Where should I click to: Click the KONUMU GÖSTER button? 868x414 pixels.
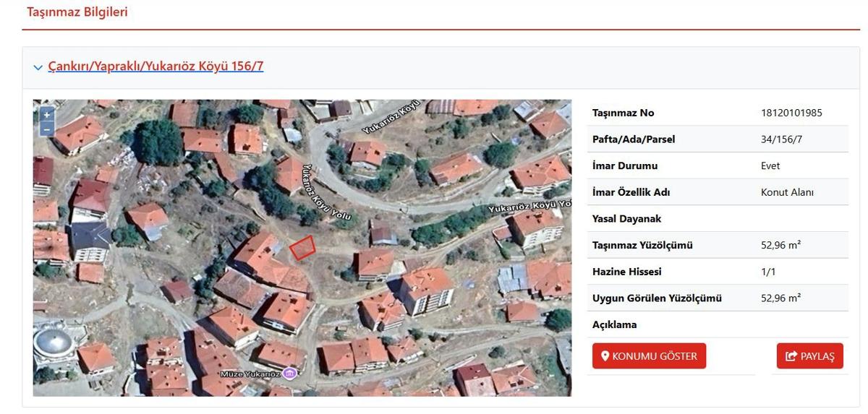(649, 356)
